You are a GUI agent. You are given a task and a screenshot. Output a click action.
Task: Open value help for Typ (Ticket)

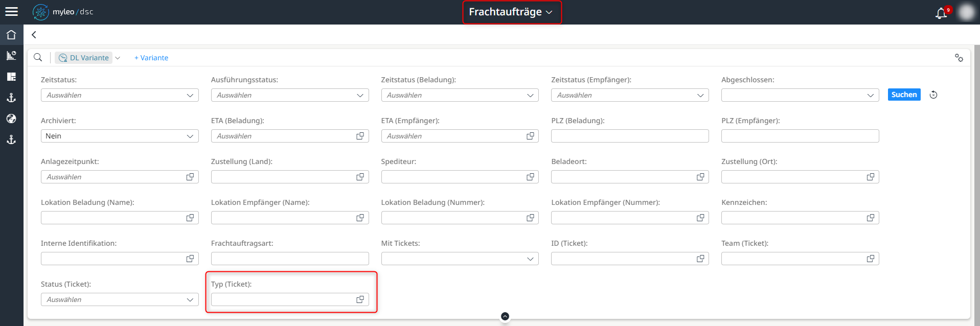pos(360,299)
